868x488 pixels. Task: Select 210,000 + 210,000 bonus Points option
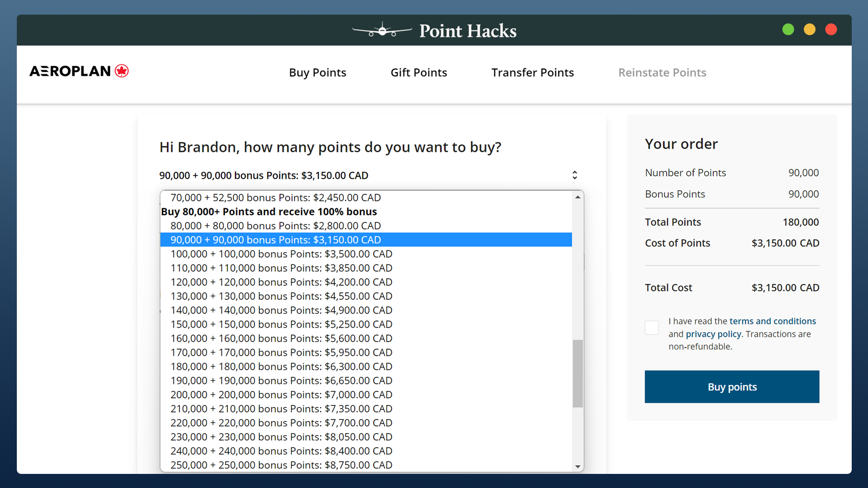[x=366, y=409]
